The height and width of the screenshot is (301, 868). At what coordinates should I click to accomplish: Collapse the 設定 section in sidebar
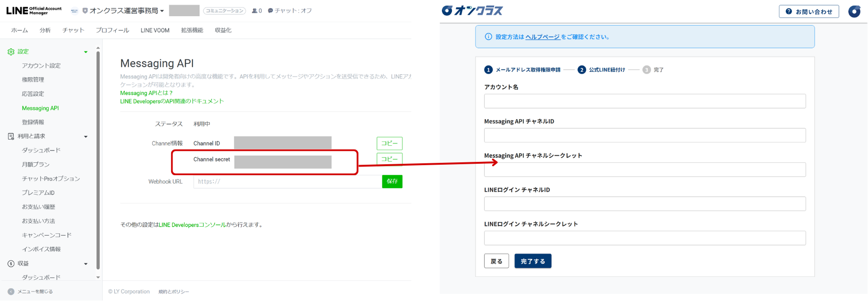pyautogui.click(x=86, y=52)
